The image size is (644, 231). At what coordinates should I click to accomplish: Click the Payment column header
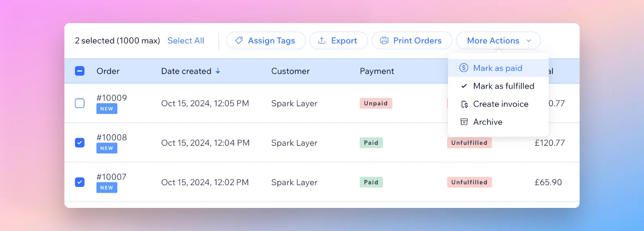pyautogui.click(x=377, y=71)
